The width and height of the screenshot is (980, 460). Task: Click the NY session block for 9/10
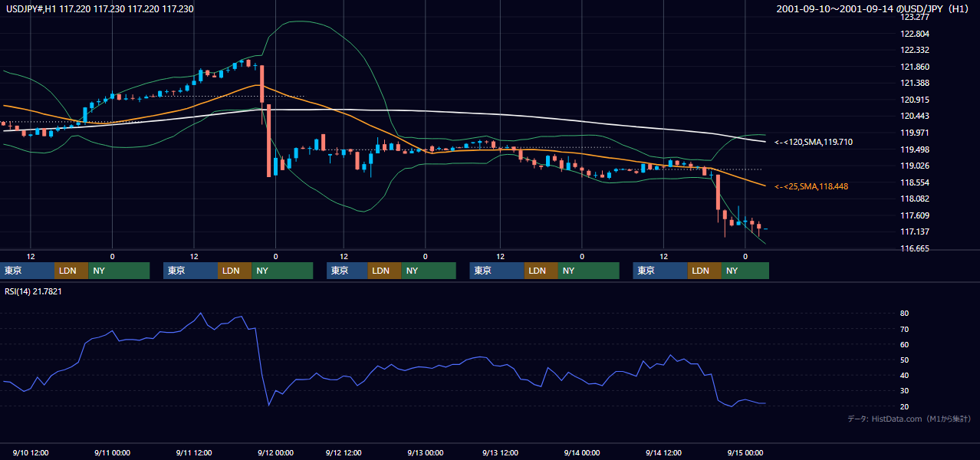119,271
